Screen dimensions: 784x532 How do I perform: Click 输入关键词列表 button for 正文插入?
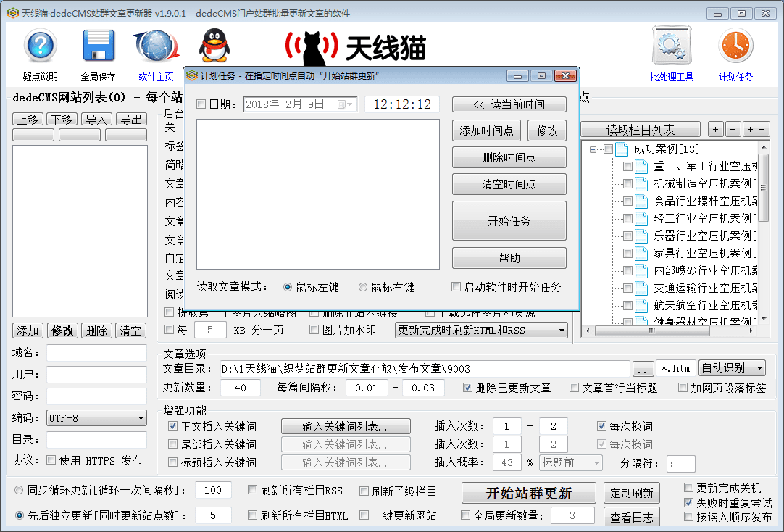tap(346, 426)
